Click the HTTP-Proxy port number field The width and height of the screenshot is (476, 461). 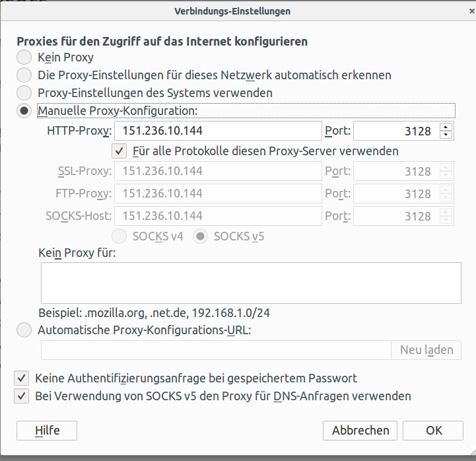(x=397, y=131)
